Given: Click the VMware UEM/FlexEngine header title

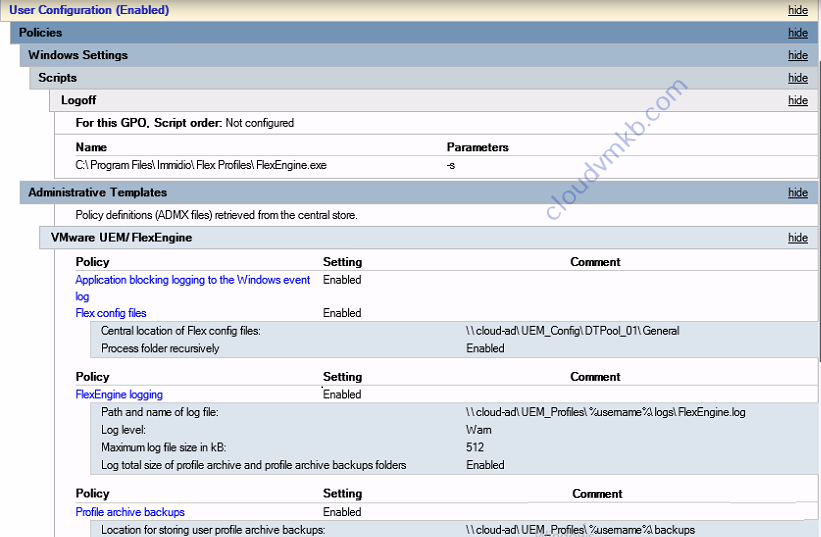Looking at the screenshot, I should [x=121, y=238].
